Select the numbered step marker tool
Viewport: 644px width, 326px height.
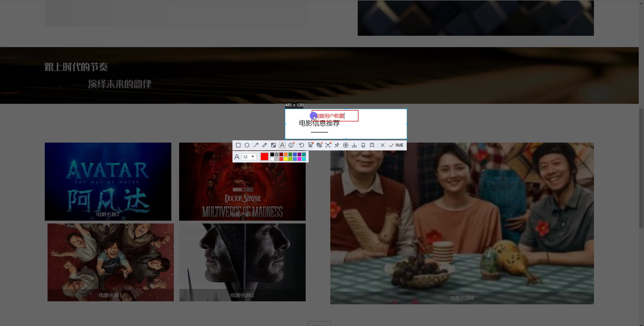tap(291, 145)
